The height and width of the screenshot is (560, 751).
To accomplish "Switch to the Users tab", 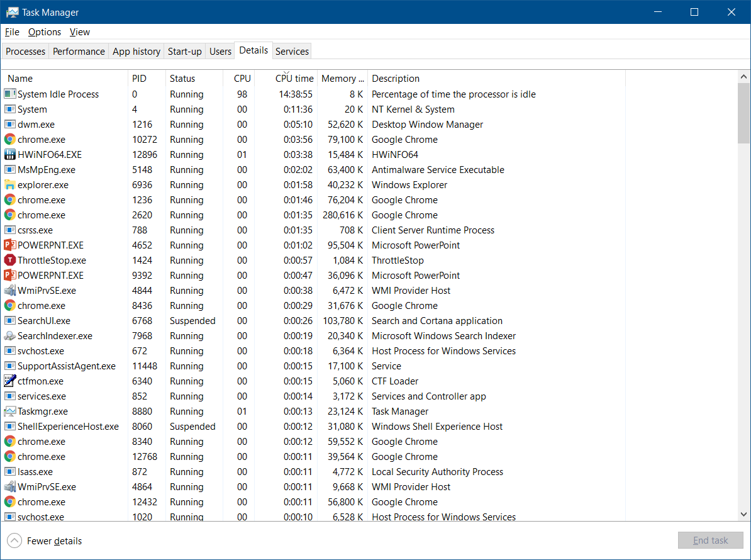I will [220, 51].
